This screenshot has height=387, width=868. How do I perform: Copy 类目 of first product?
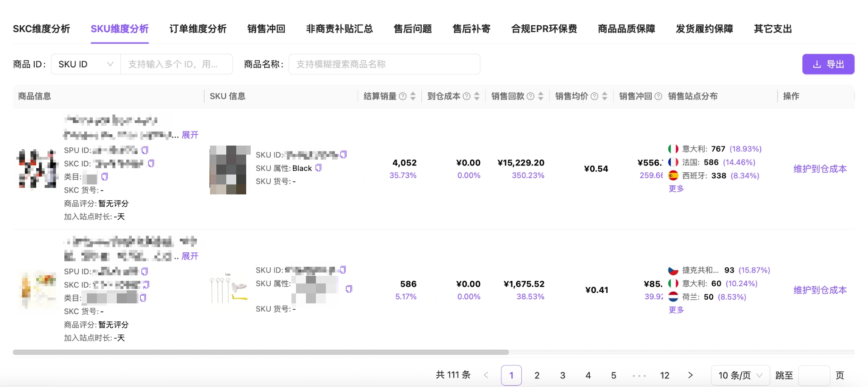click(x=105, y=176)
